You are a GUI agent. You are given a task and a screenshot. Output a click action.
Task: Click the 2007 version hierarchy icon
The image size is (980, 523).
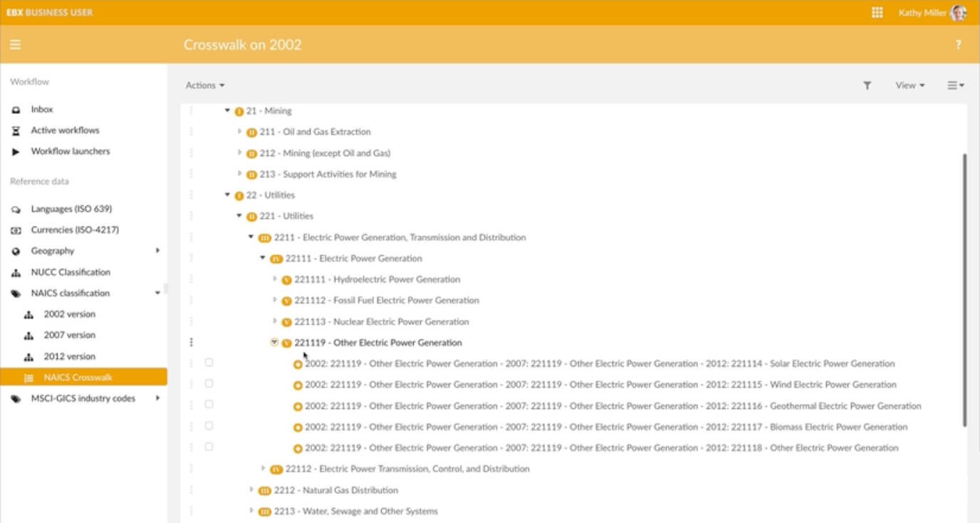tap(28, 336)
